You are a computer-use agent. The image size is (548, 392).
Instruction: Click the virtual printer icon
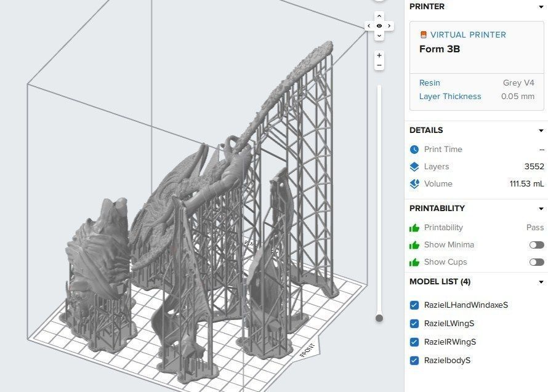(x=423, y=34)
